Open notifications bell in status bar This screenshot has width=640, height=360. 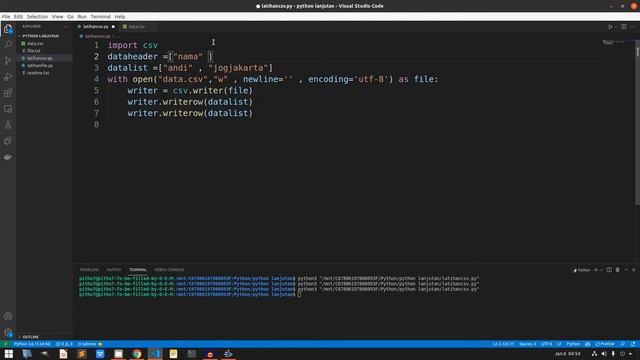point(633,344)
